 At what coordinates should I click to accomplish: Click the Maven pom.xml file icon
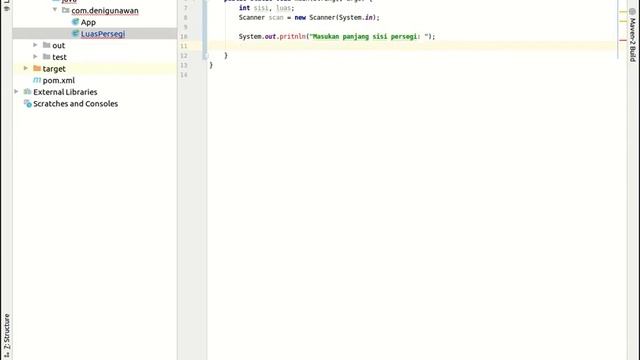(x=37, y=80)
